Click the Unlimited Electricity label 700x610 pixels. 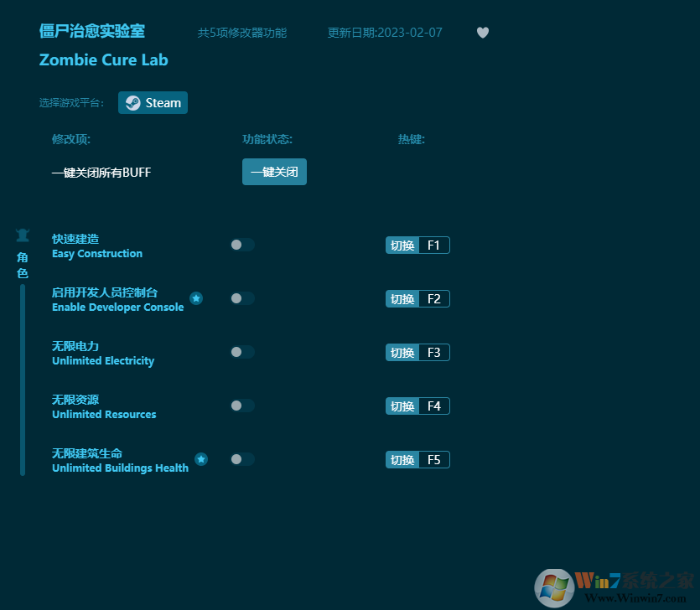click(103, 360)
